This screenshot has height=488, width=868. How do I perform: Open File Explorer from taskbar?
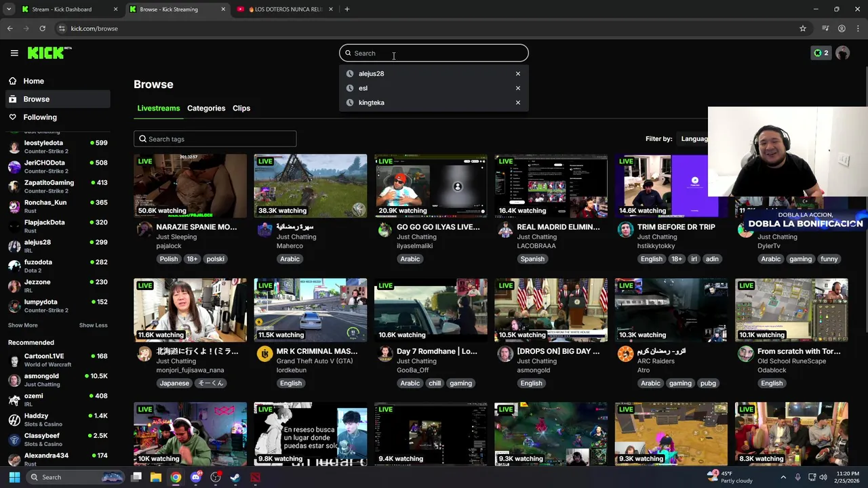[156, 477]
